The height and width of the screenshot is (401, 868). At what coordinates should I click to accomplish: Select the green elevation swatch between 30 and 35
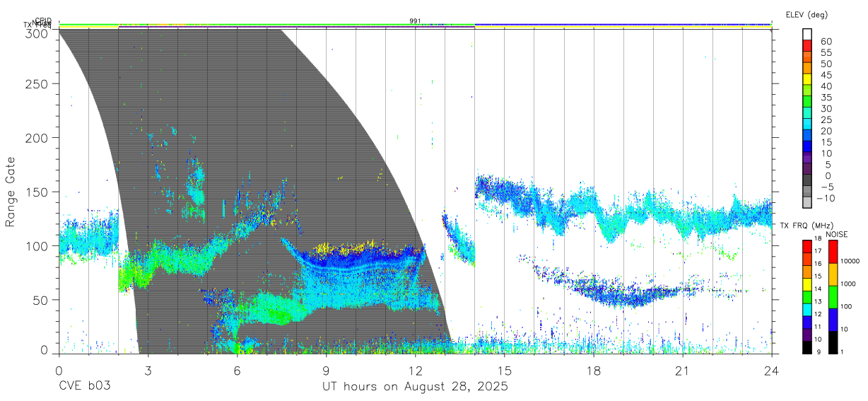pyautogui.click(x=808, y=103)
